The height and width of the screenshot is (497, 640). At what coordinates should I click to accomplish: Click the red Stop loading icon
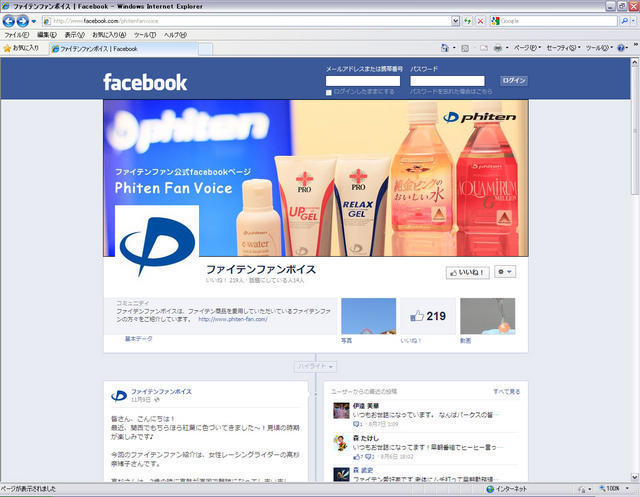(480, 20)
